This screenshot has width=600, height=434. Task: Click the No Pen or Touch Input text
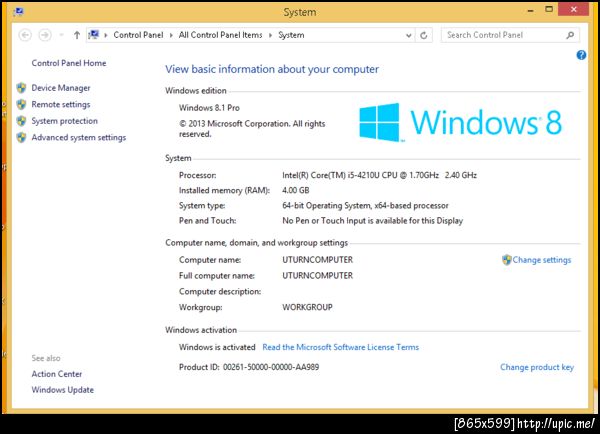373,221
